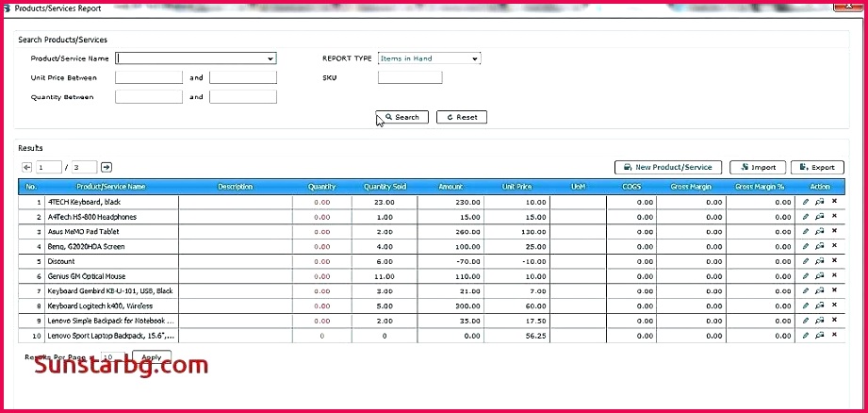Open magnifier view icon for 4TECH Keyboard row
Viewport: 868px width, 413px height.
tap(820, 202)
